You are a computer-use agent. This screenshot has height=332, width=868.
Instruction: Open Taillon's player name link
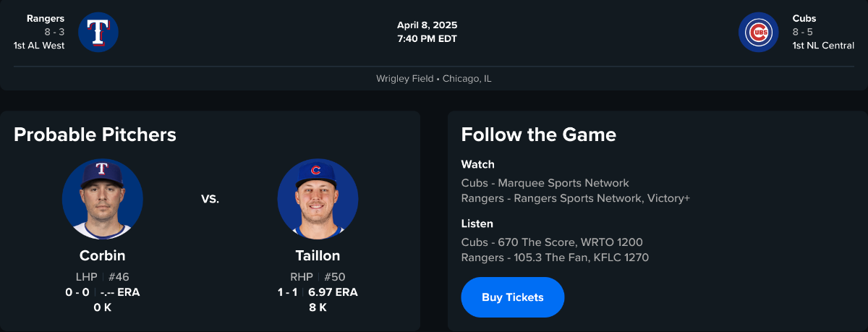(x=318, y=255)
